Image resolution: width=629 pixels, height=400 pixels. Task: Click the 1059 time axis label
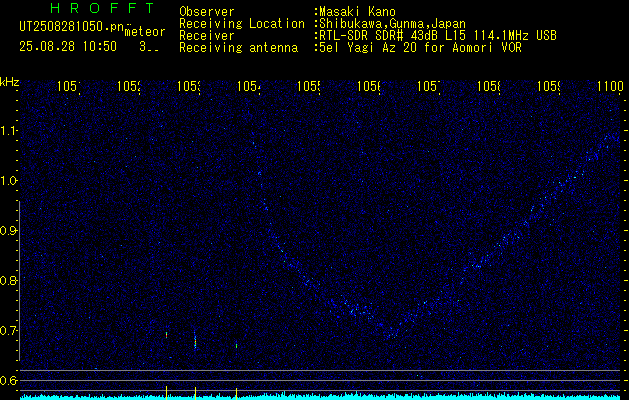(x=548, y=86)
